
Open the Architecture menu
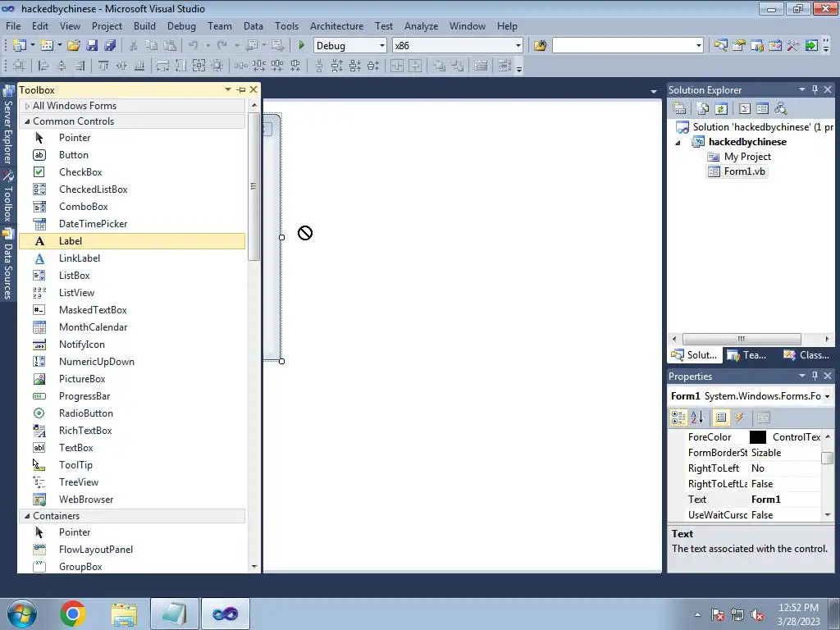pyautogui.click(x=336, y=25)
